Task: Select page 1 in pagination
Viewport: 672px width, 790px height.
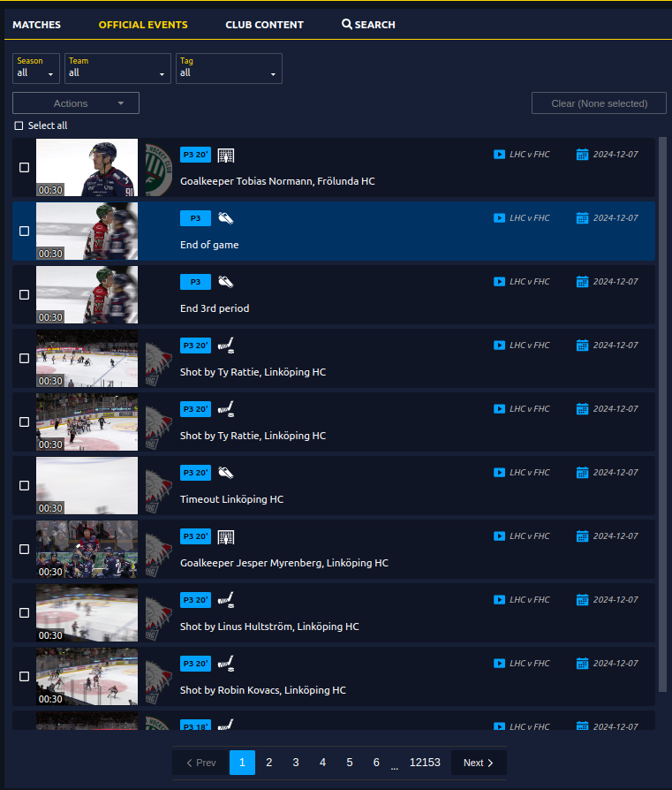Action: (x=242, y=763)
